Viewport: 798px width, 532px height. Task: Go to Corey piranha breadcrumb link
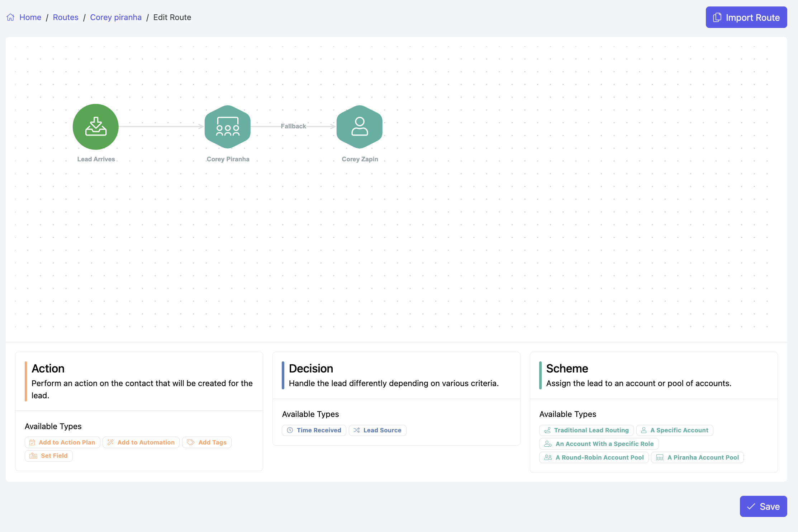(x=116, y=17)
